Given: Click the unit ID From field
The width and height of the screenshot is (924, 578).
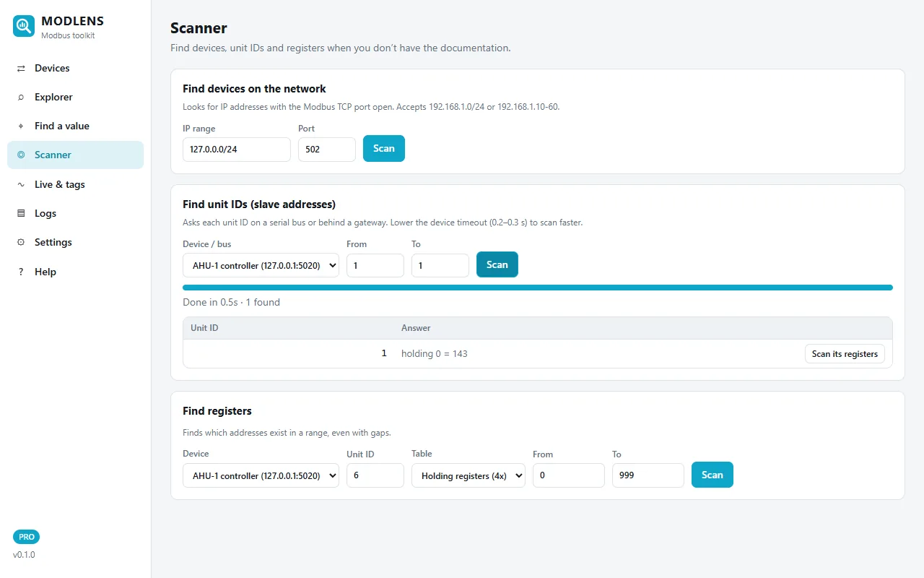Looking at the screenshot, I should coord(375,265).
